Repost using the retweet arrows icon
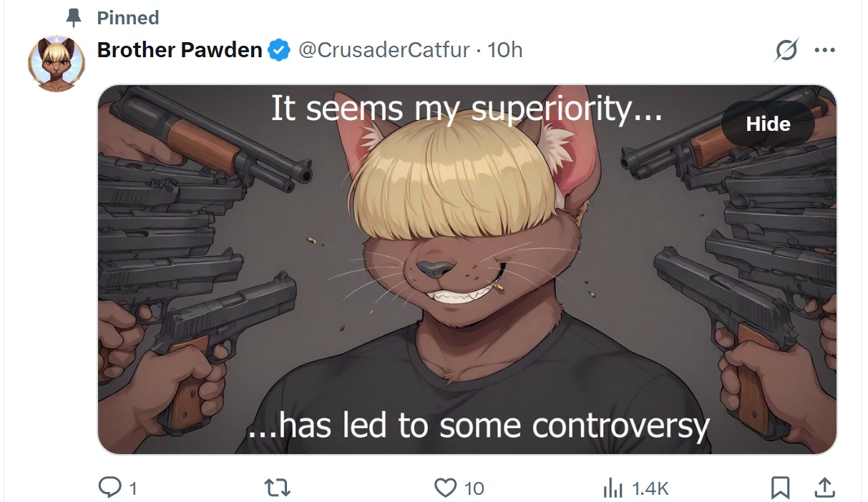The width and height of the screenshot is (868, 502). tap(278, 488)
